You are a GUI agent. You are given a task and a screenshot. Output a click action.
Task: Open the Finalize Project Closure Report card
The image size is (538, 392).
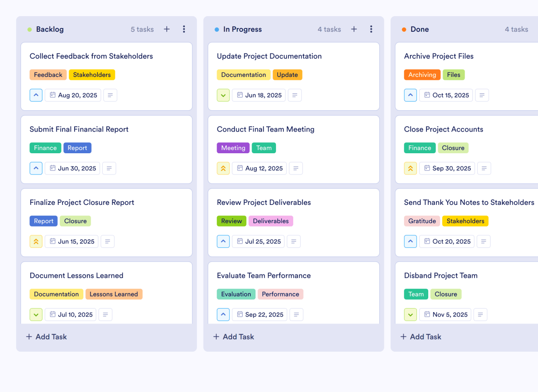[x=82, y=202]
